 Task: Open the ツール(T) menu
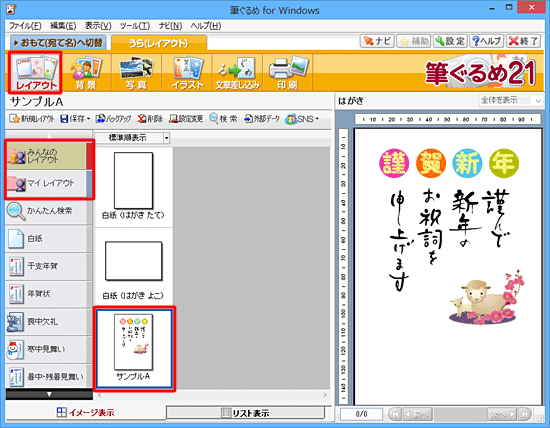click(x=135, y=26)
